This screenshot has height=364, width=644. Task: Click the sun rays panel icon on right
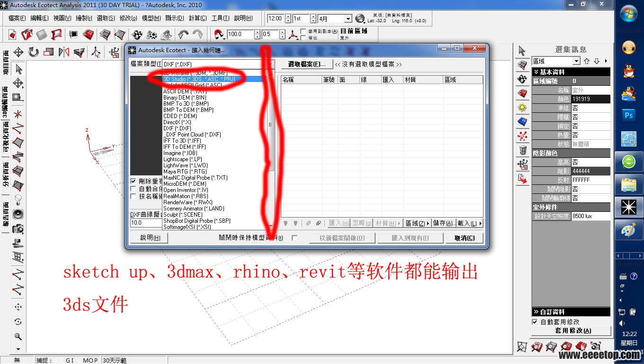click(522, 108)
